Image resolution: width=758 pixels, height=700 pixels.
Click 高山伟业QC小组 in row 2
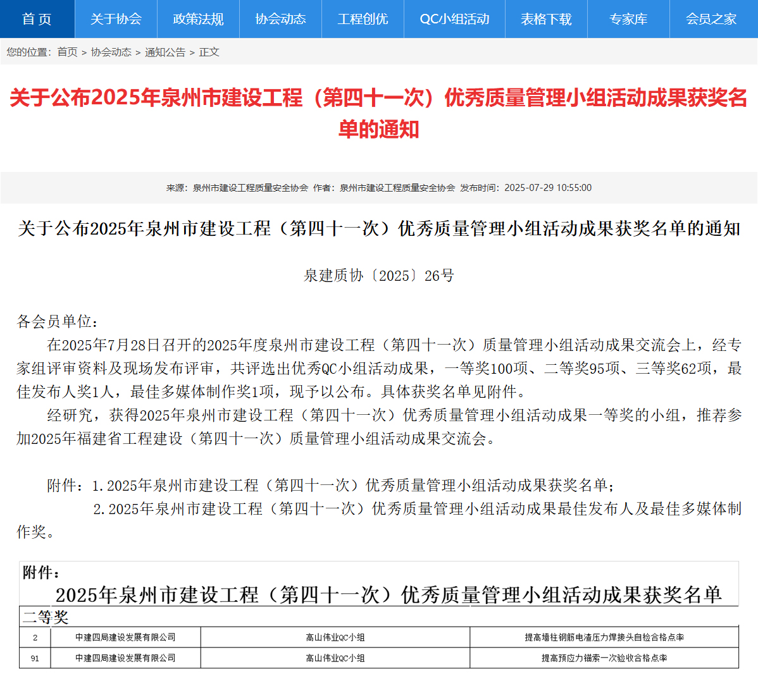(335, 637)
